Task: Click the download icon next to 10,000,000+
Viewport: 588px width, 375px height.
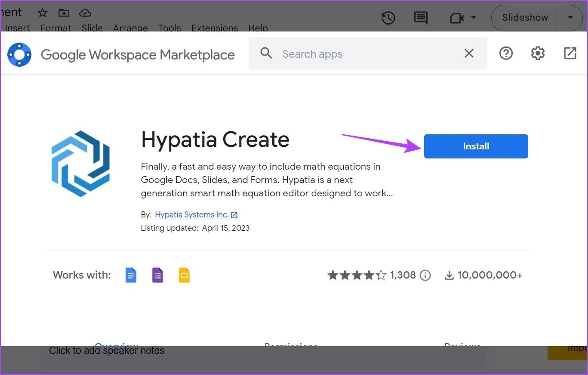Action: 449,275
